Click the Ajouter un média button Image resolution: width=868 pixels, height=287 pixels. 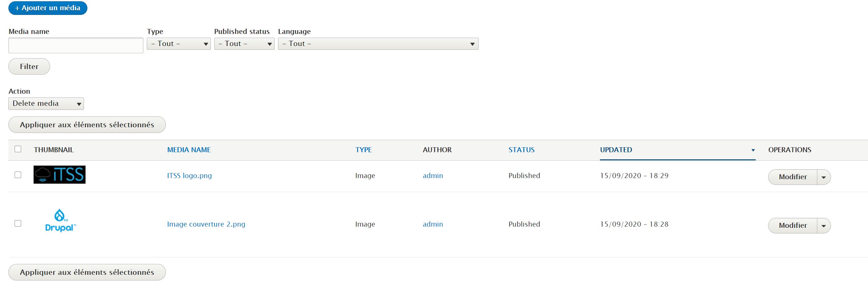pos(48,8)
